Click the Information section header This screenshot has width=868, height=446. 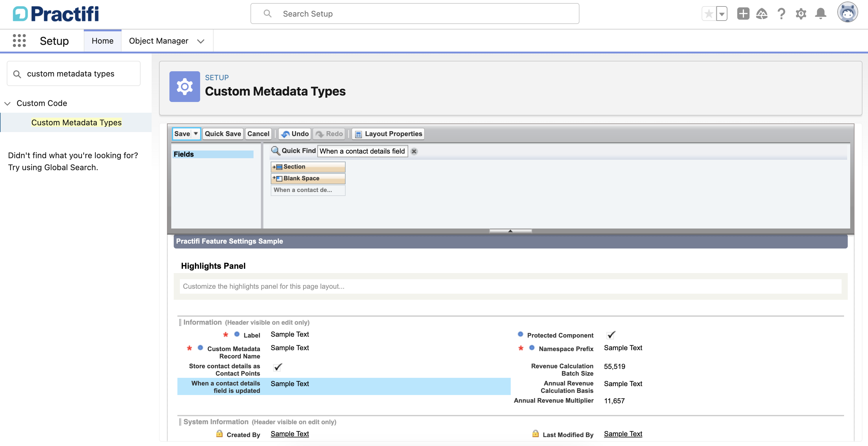tap(246, 323)
